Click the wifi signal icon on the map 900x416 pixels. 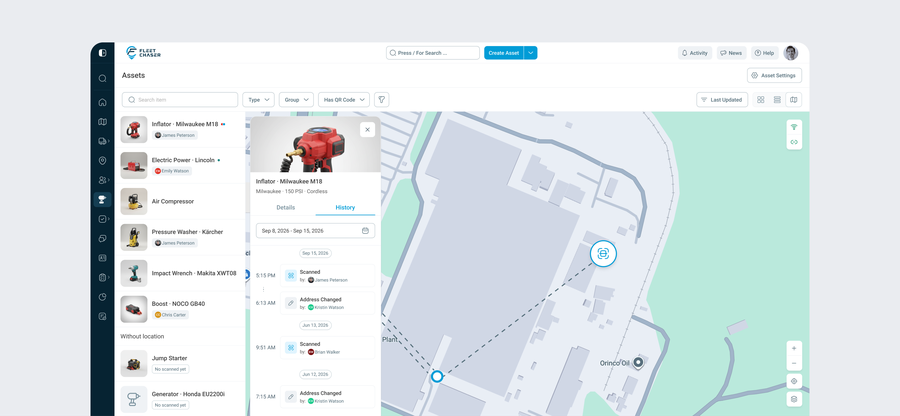pyautogui.click(x=794, y=127)
